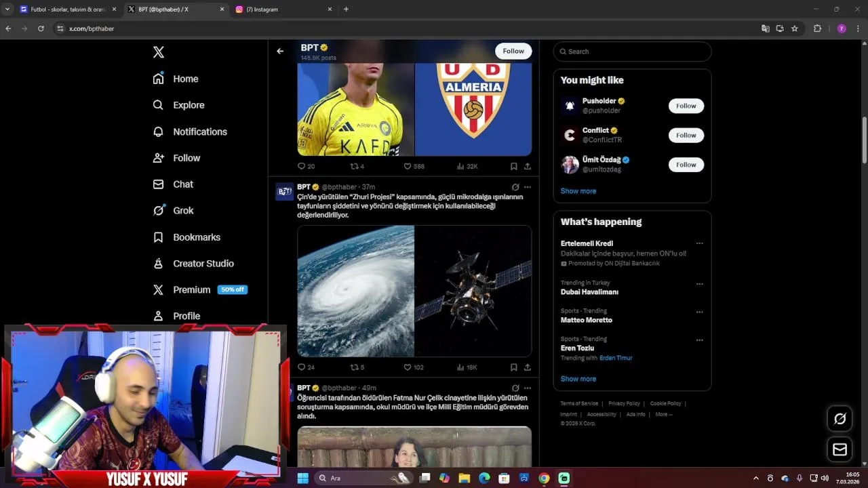Bookmark the Almeria post
The width and height of the screenshot is (868, 488).
[513, 166]
